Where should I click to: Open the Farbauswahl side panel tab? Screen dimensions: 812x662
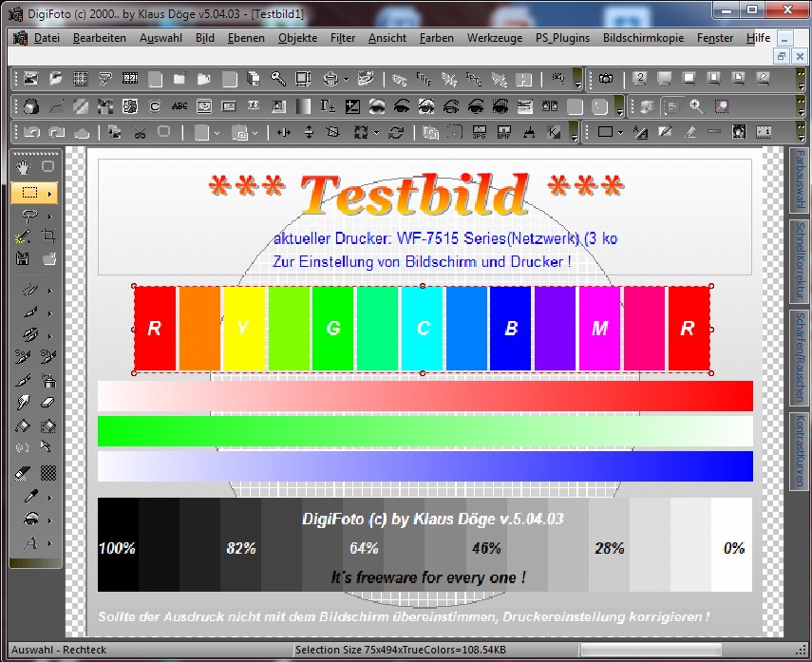pyautogui.click(x=800, y=180)
